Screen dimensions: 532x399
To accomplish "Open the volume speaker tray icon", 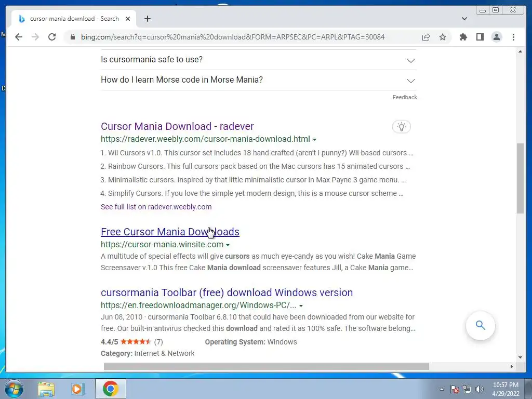I will tap(479, 389).
